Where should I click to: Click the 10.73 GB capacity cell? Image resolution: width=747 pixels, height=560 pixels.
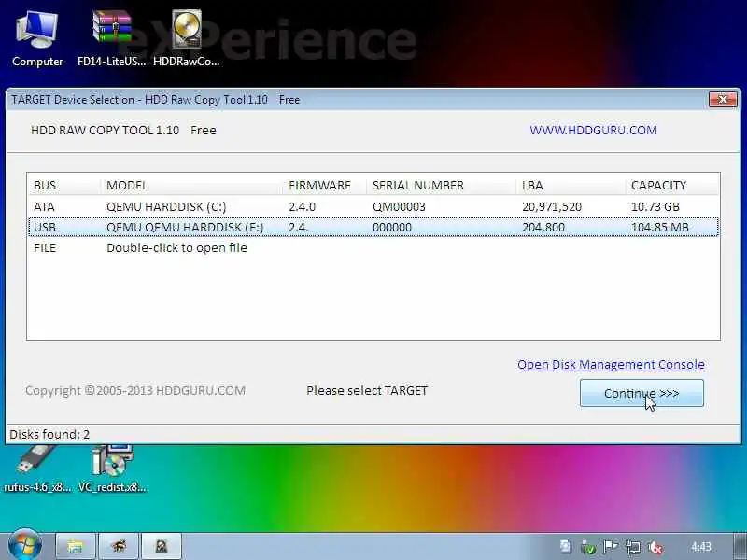click(655, 206)
